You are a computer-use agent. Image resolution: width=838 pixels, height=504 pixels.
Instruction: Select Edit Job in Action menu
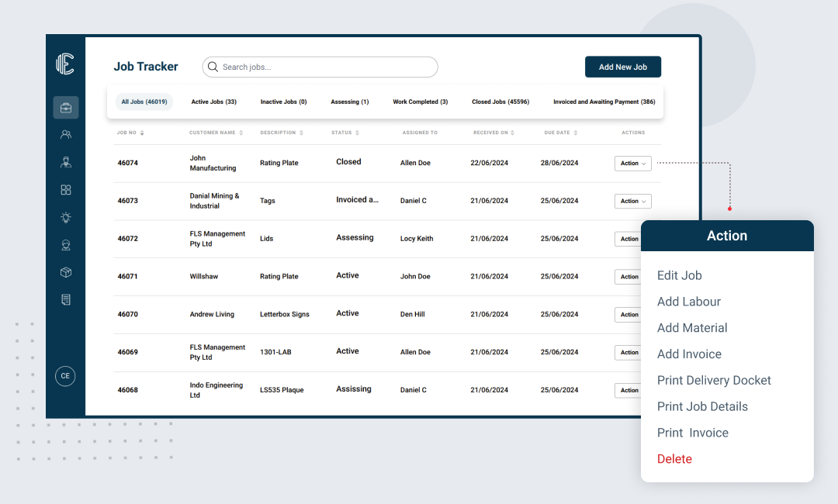tap(679, 275)
